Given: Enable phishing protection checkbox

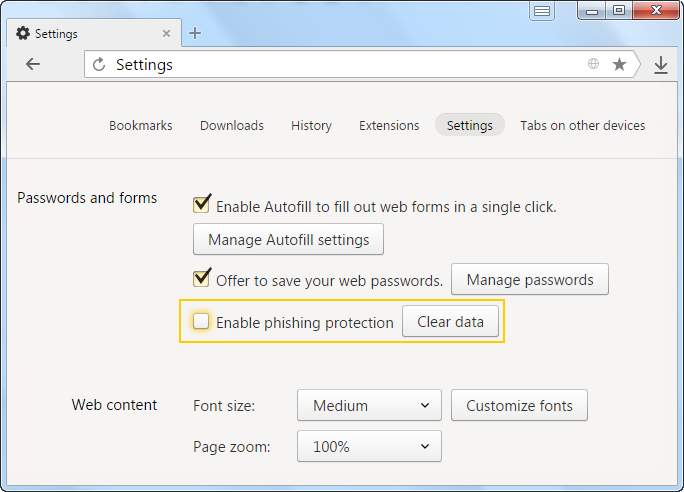Looking at the screenshot, I should click(x=201, y=321).
